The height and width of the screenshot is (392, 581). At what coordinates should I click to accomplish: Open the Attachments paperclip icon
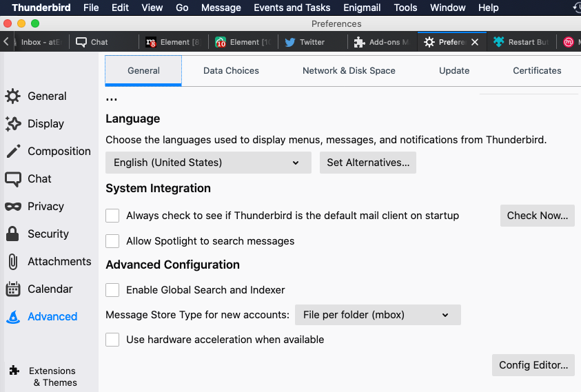(x=13, y=262)
